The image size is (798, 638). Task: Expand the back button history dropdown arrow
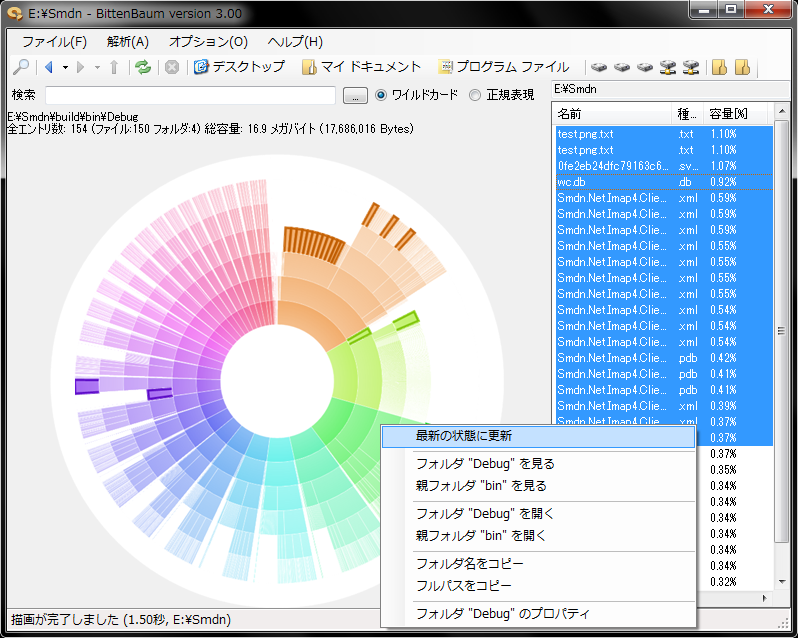point(65,67)
